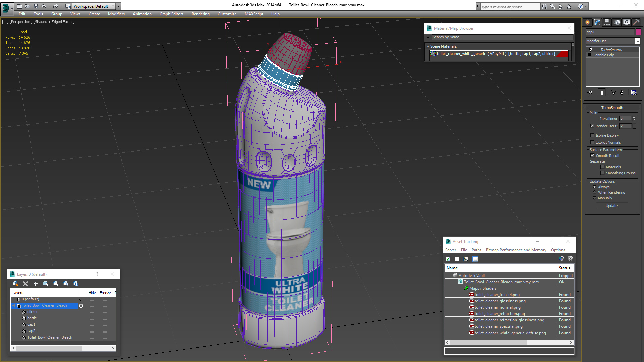Screen dimensions: 644x362
Task: Open the Graph Editors menu
Action: tap(171, 14)
